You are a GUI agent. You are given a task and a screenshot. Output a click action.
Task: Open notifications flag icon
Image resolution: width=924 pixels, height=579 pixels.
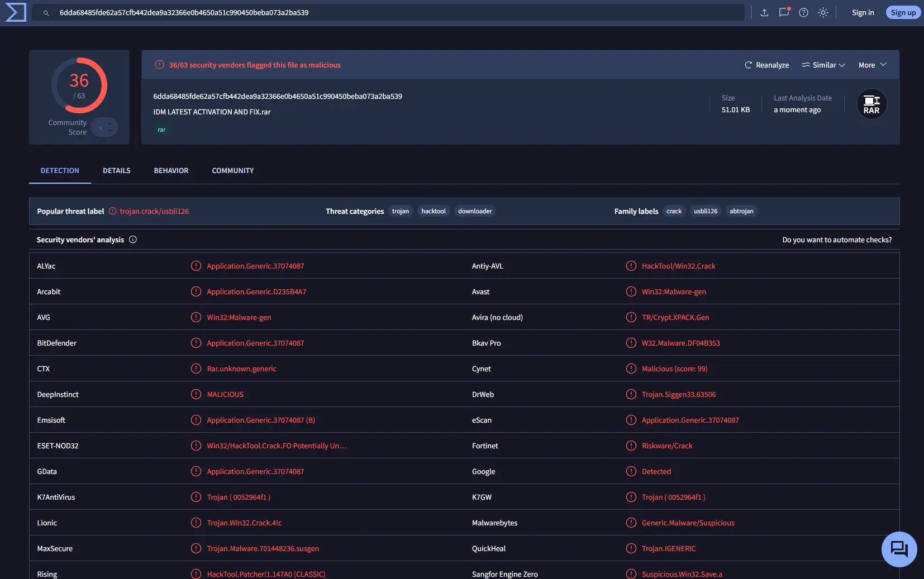784,12
